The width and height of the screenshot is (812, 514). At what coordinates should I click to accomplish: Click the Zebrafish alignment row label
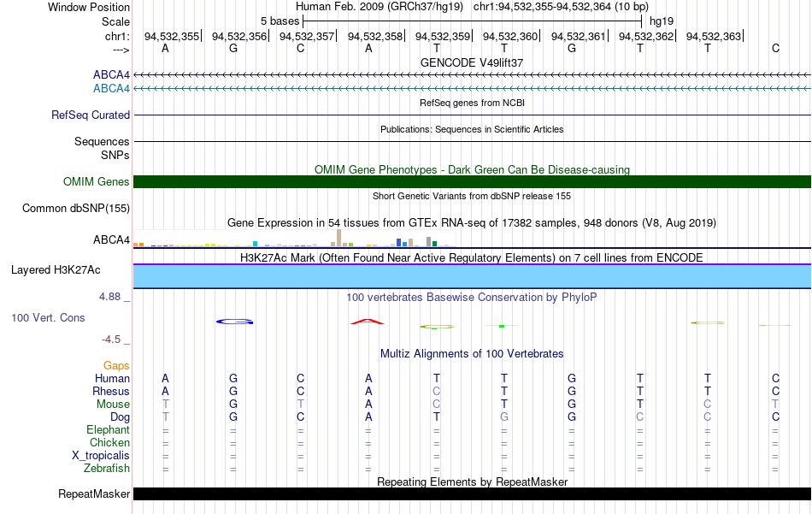[107, 469]
